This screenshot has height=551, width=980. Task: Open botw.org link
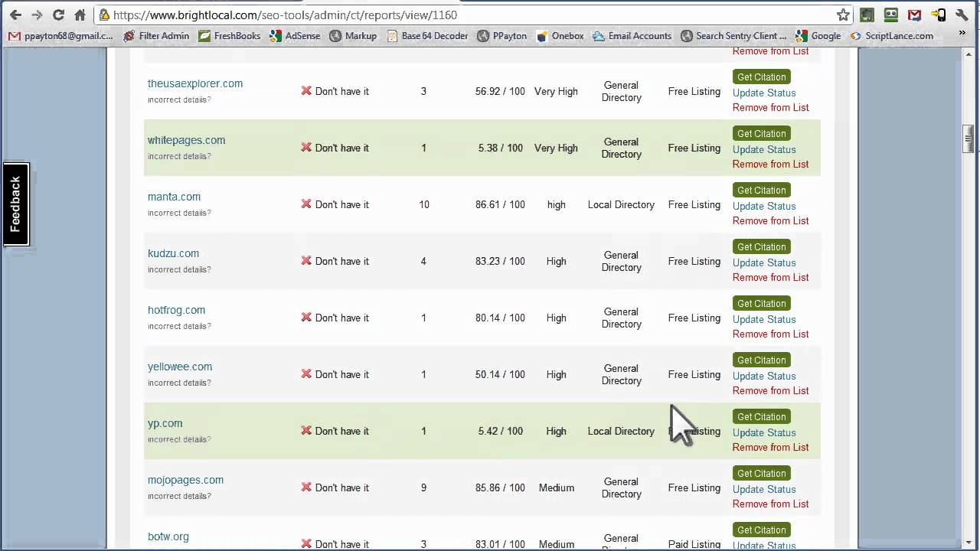[x=168, y=536]
